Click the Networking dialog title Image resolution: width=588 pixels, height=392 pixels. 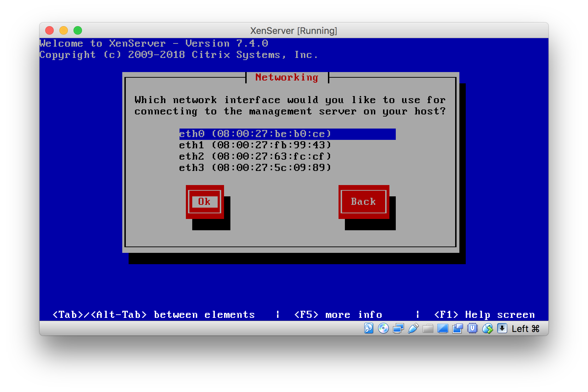(x=287, y=77)
